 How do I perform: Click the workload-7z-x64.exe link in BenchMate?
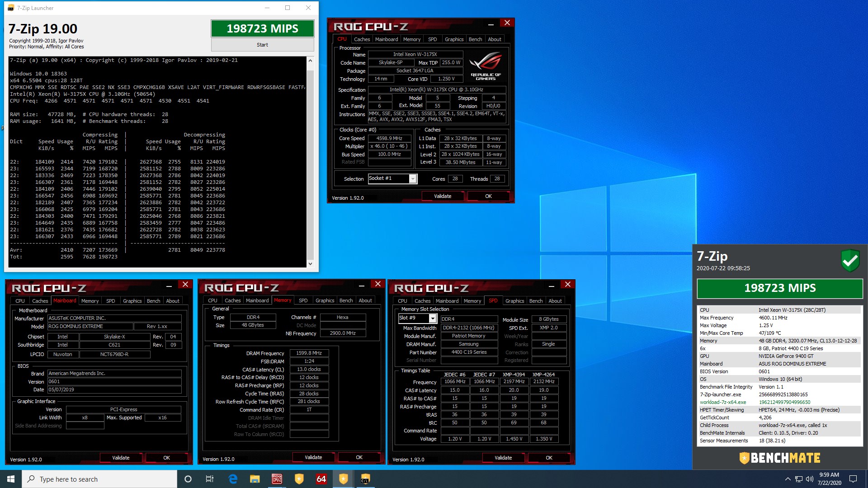tap(723, 402)
